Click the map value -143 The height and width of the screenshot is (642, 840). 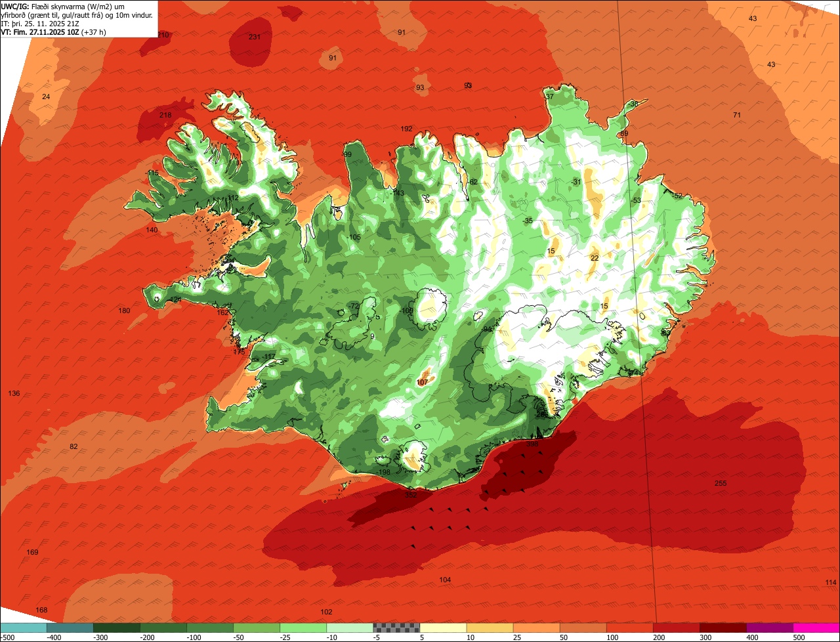pos(397,193)
